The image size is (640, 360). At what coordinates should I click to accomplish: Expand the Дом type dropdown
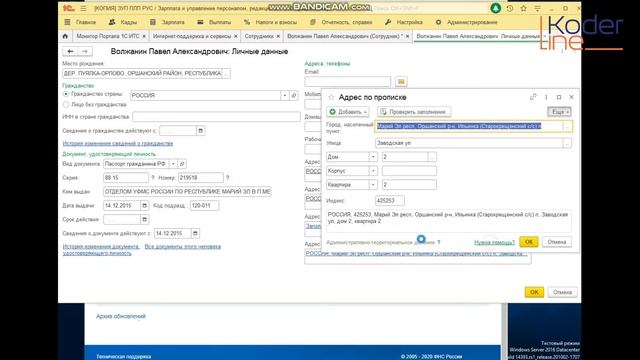(x=373, y=157)
